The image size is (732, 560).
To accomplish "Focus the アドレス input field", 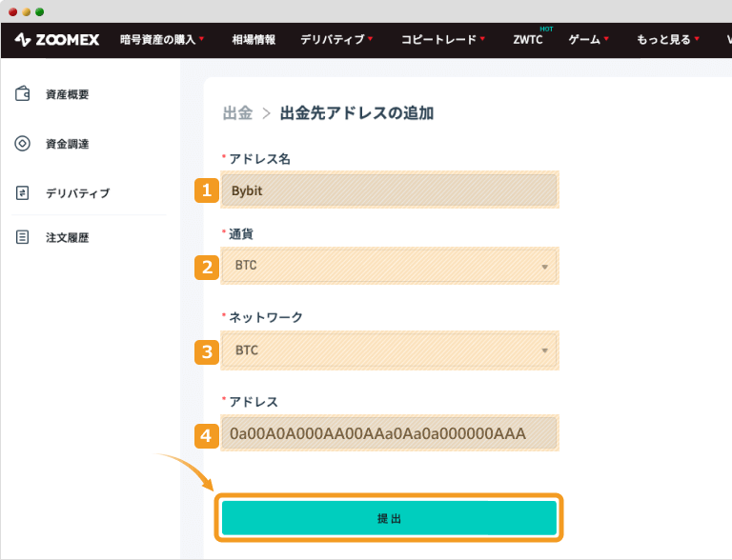I will coord(389,433).
